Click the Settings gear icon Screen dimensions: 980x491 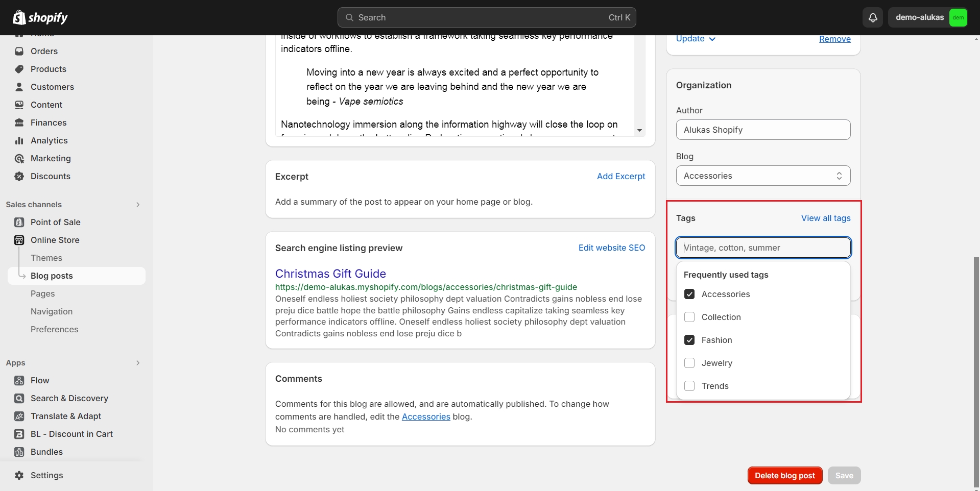click(19, 475)
